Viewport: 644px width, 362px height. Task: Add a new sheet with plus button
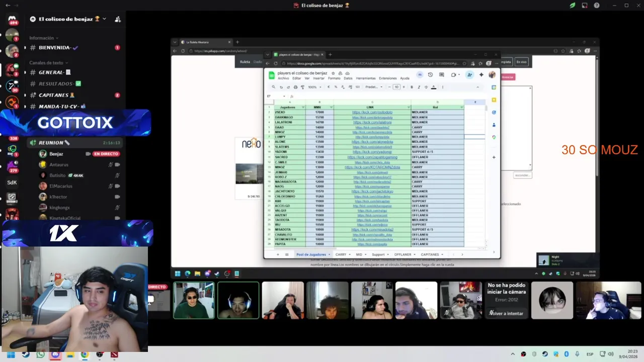tap(278, 254)
